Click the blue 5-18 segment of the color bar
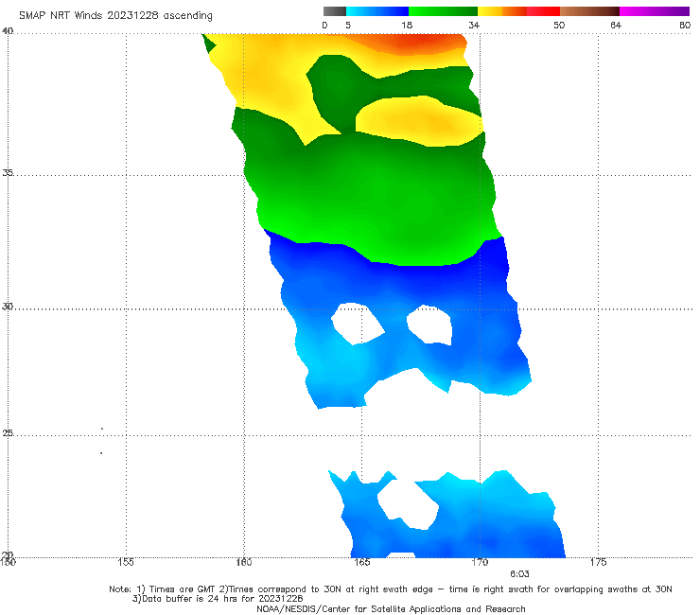The width and height of the screenshot is (700, 615). click(377, 11)
